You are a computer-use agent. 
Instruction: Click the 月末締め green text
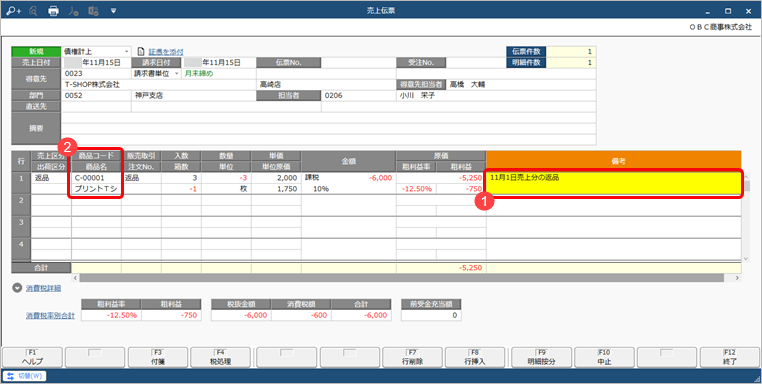tap(199, 73)
